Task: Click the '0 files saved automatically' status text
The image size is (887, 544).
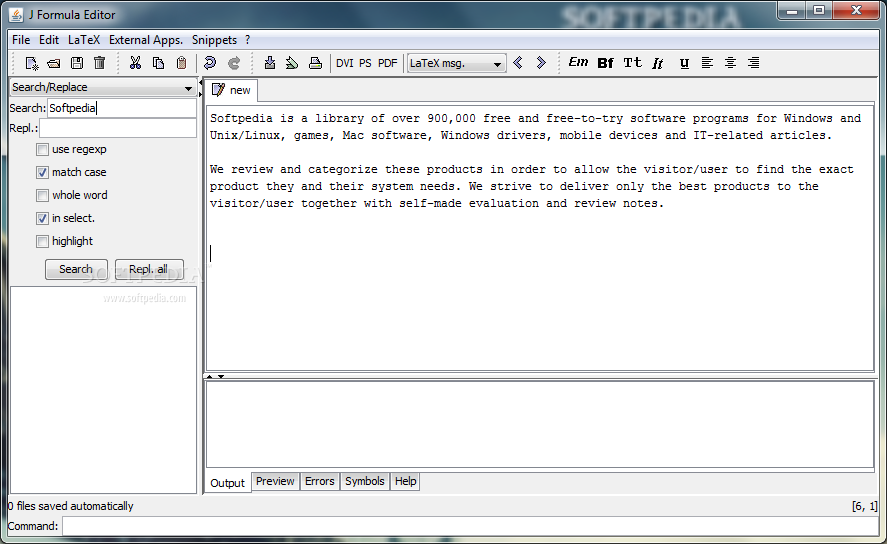Action: (71, 506)
